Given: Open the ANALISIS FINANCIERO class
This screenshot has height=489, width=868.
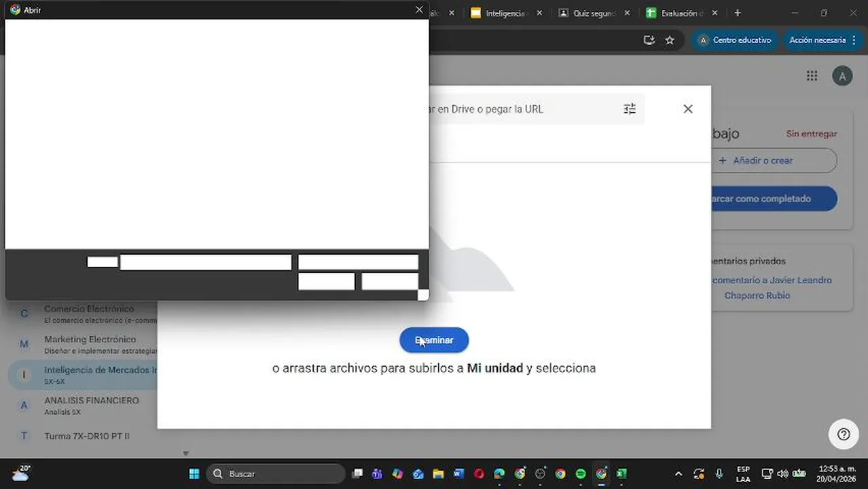Looking at the screenshot, I should click(88, 405).
